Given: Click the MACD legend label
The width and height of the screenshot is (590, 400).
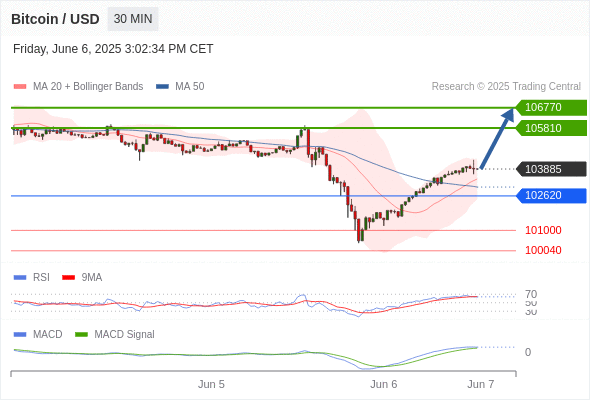Looking at the screenshot, I should tap(47, 335).
